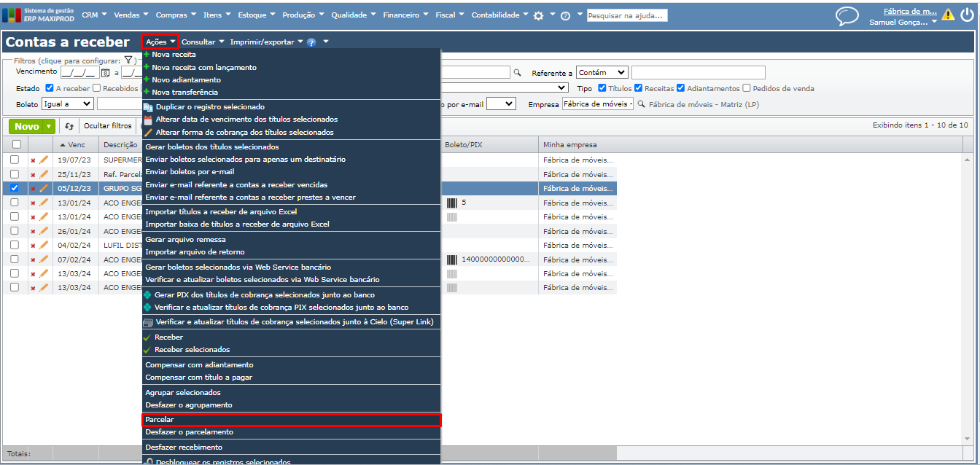Delete the 25/11/23 row using red X
The height and width of the screenshot is (465, 980).
pyautogui.click(x=33, y=175)
